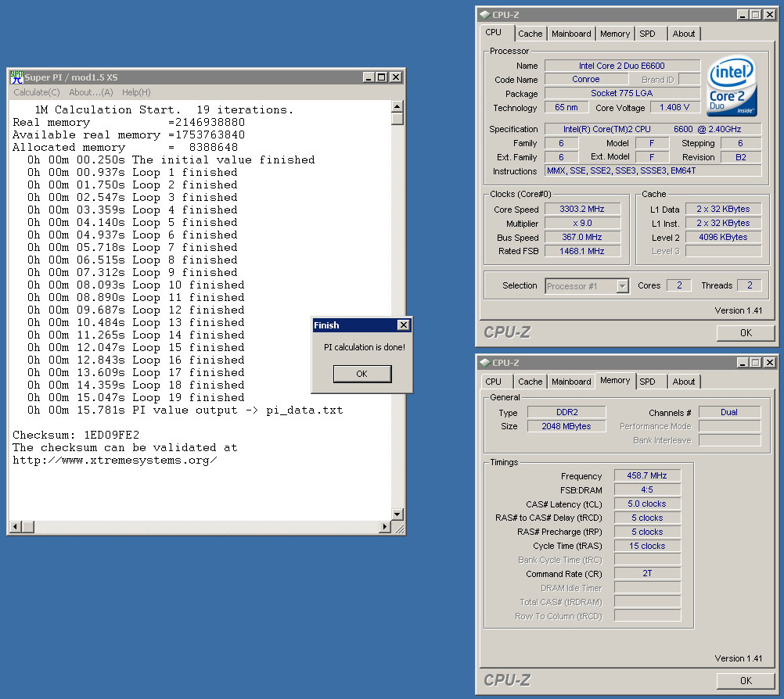Click the CAS# Latency value 5.0 clocks
The width and height of the screenshot is (784, 699).
pos(647,504)
